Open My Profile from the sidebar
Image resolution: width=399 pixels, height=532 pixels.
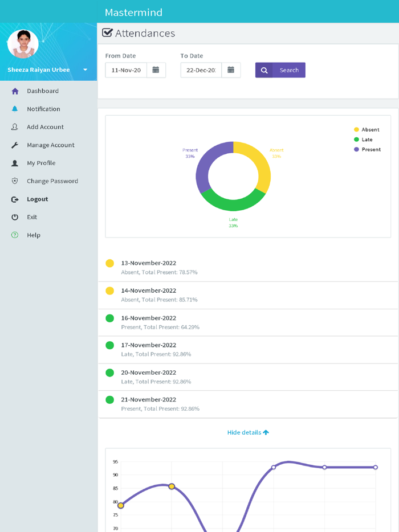pyautogui.click(x=41, y=163)
